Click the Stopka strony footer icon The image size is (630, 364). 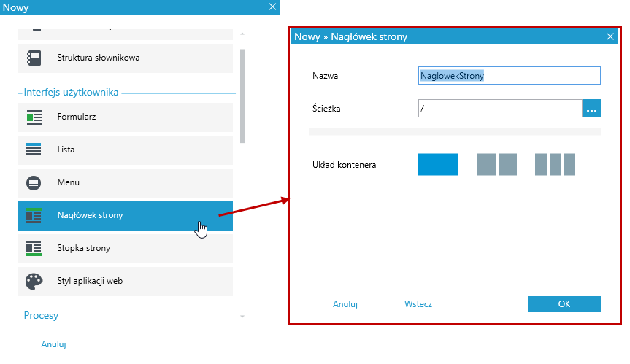[x=34, y=249]
